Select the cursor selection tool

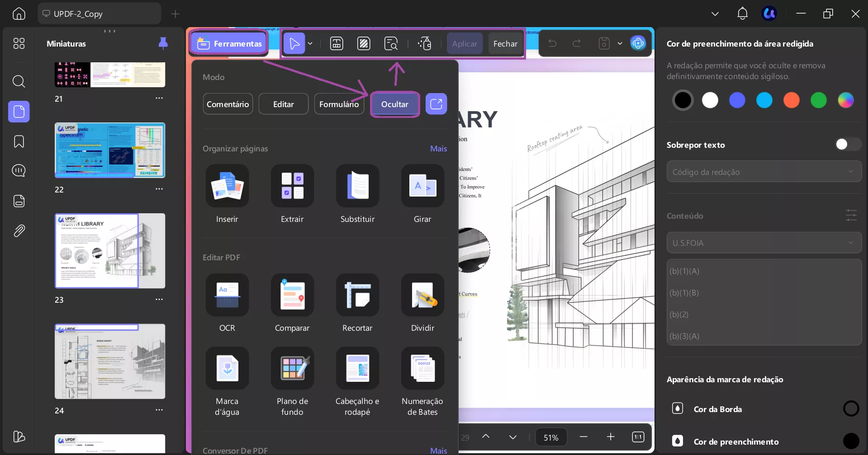coord(294,43)
